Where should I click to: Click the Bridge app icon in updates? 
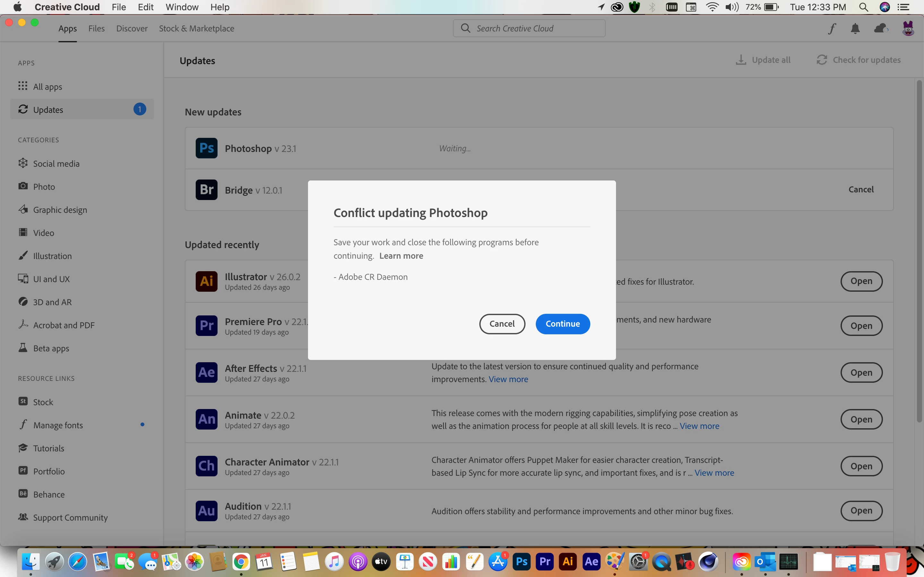(x=207, y=190)
